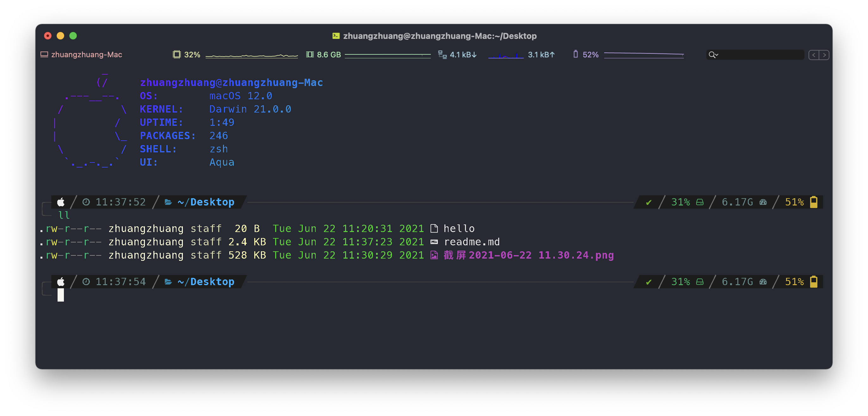Click the 3.1 kB upload rate
Image resolution: width=868 pixels, height=416 pixels.
click(541, 55)
